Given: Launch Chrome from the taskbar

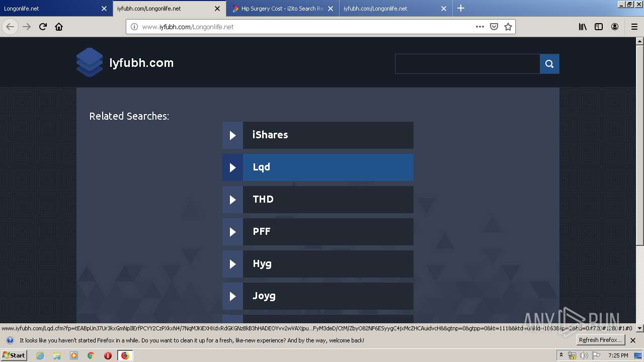Looking at the screenshot, I should pos(91,355).
